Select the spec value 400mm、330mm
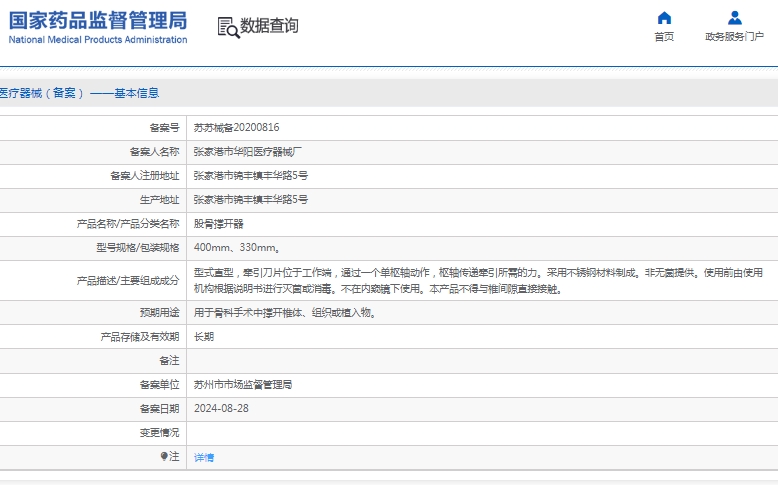The height and width of the screenshot is (485, 778). coord(236,248)
